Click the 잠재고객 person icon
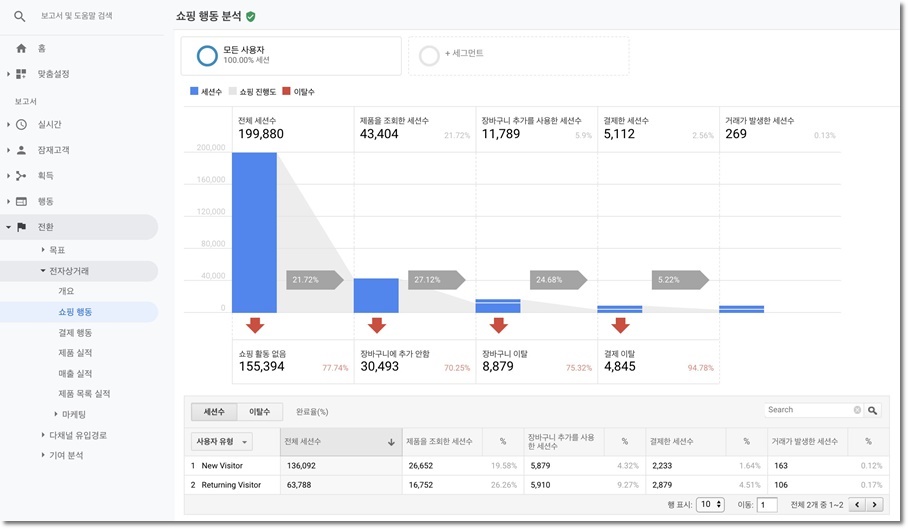Image resolution: width=908 pixels, height=529 pixels. click(21, 150)
